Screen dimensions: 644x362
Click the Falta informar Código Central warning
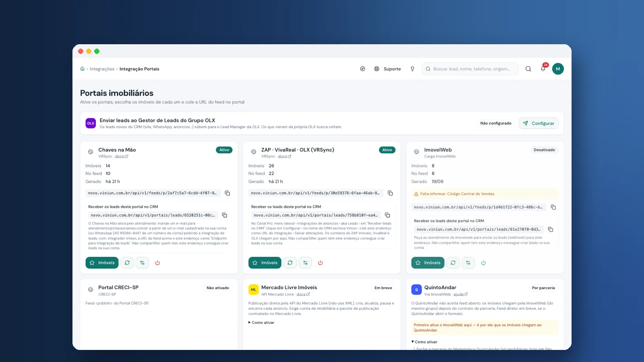[x=485, y=194]
